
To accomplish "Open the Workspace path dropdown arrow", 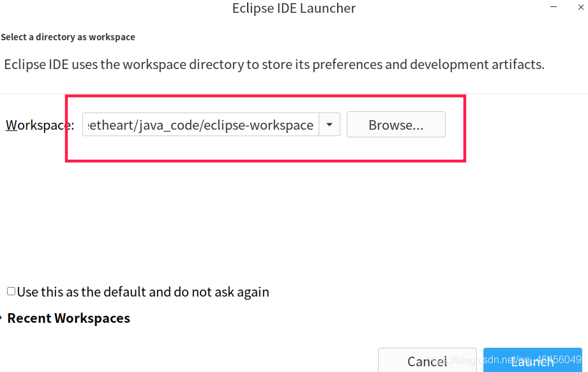I will 329,125.
